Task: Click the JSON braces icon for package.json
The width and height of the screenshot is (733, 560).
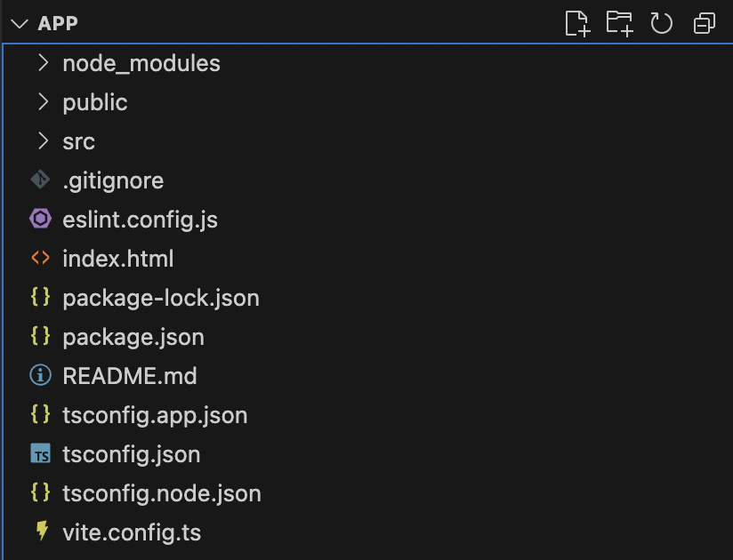Action: (40, 337)
